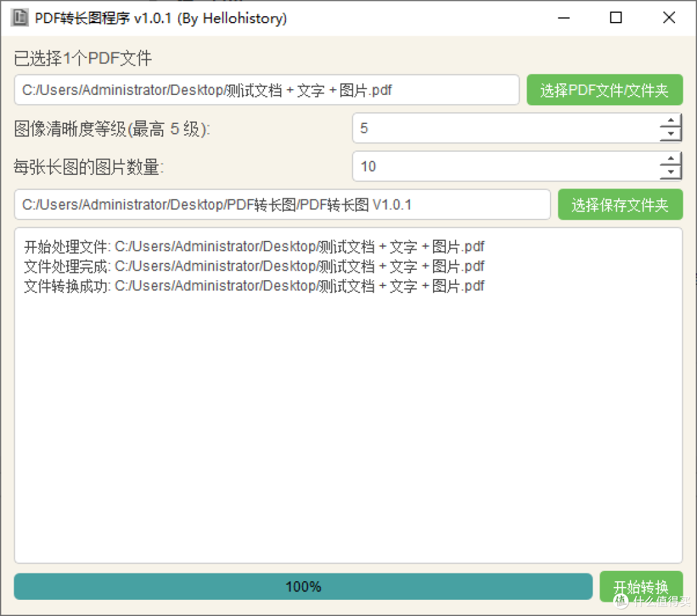Start conversion with the 开始转换 button
The image size is (697, 616).
(x=641, y=587)
